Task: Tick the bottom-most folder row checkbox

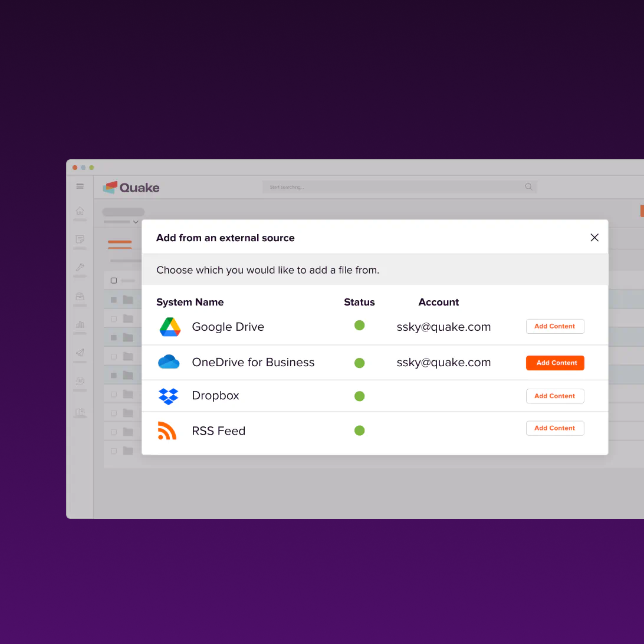Action: click(114, 451)
